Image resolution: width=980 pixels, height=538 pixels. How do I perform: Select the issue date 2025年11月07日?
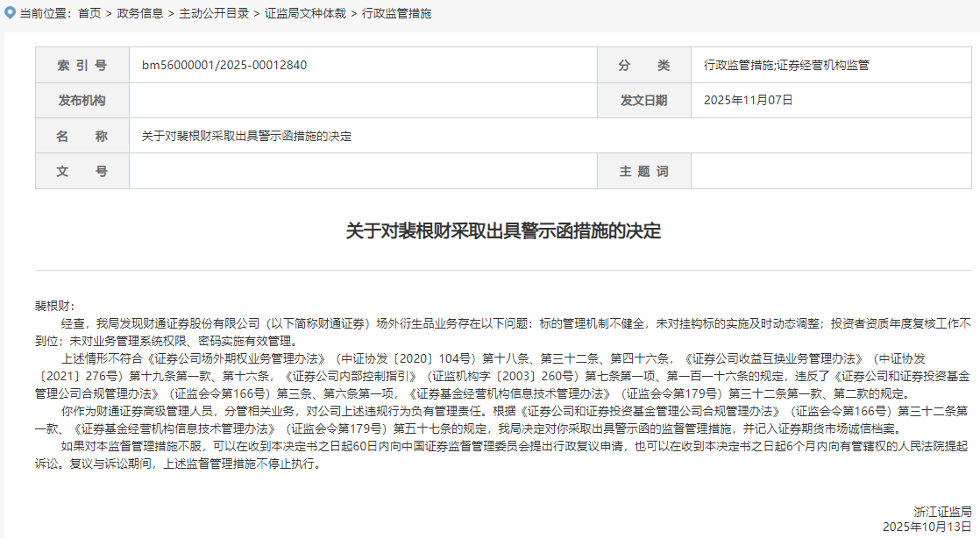point(748,101)
